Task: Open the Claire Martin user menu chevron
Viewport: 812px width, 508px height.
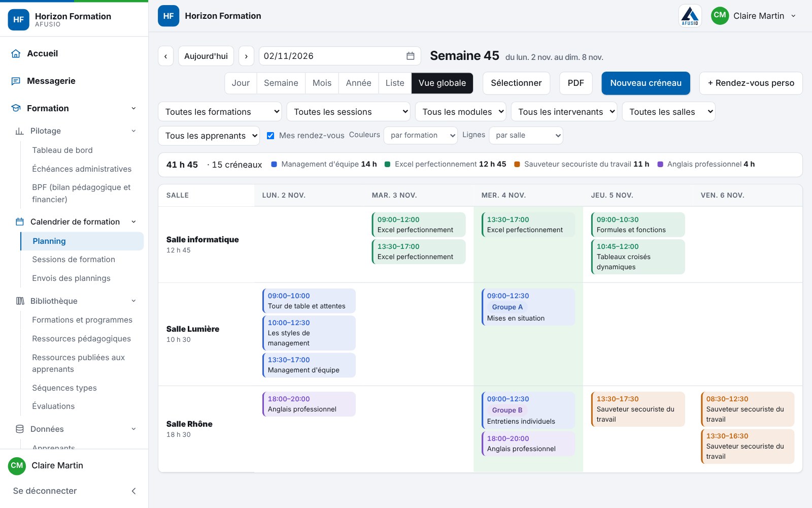Action: point(793,16)
